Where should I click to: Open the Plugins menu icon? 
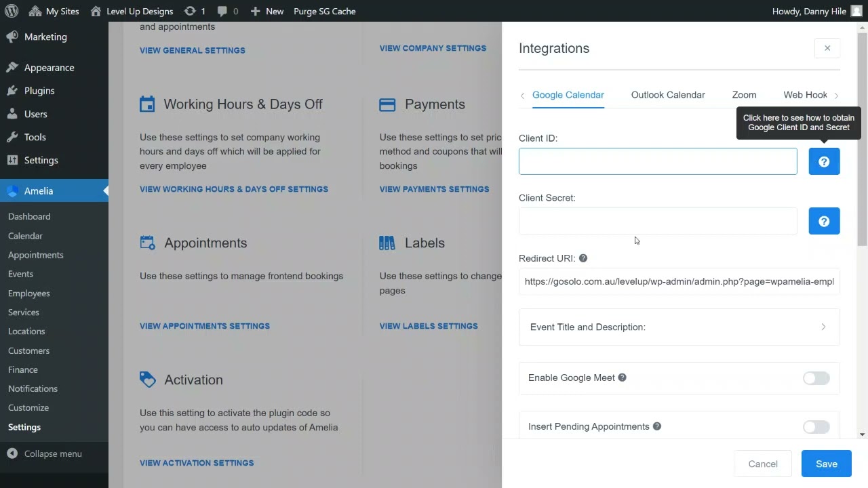[x=12, y=91]
